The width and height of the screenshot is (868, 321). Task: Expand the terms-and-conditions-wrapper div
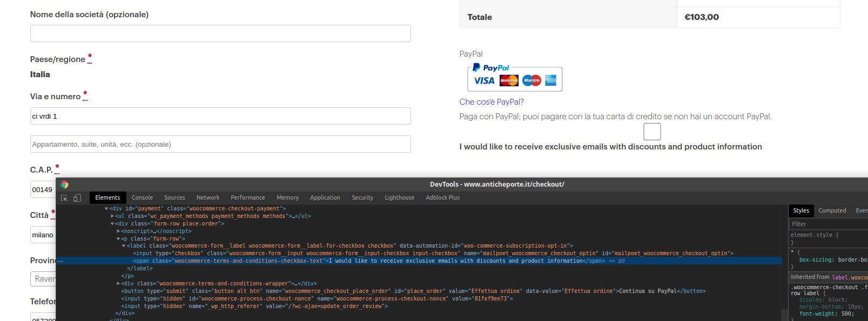pos(118,284)
